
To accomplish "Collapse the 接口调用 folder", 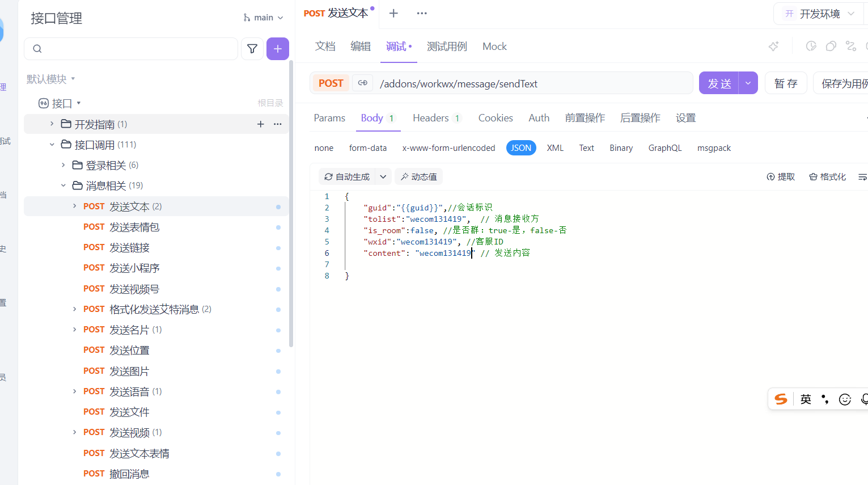I will (52, 145).
